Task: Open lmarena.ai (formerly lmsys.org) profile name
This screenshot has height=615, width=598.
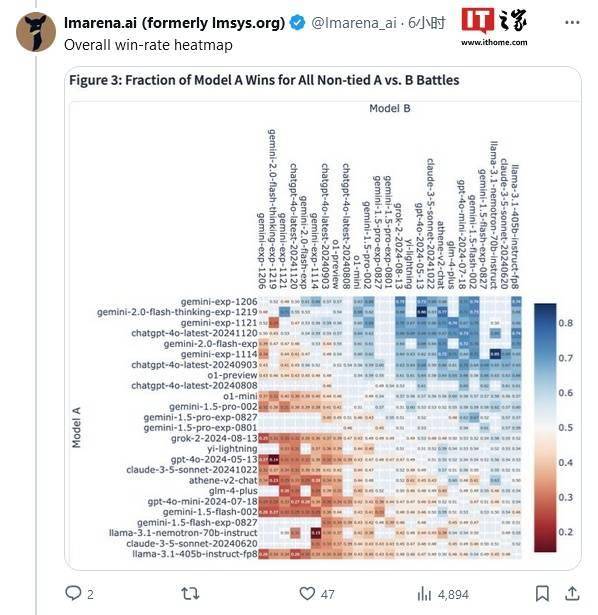Action: [x=174, y=23]
